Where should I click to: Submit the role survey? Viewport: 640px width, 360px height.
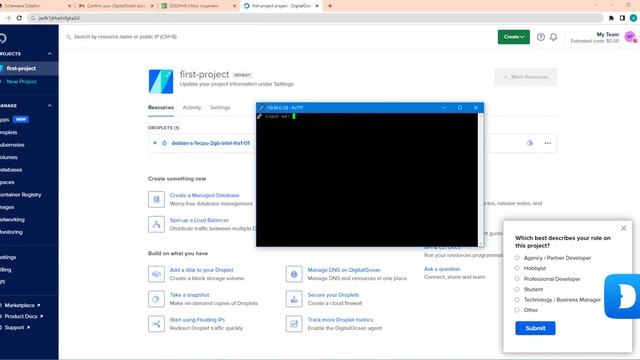pyautogui.click(x=535, y=328)
